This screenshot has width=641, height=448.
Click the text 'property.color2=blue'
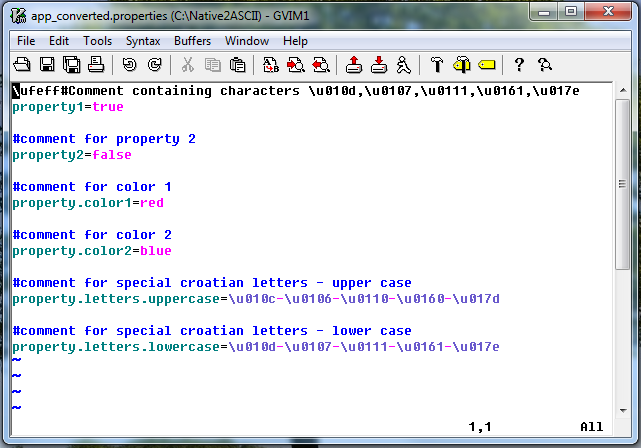[92, 251]
